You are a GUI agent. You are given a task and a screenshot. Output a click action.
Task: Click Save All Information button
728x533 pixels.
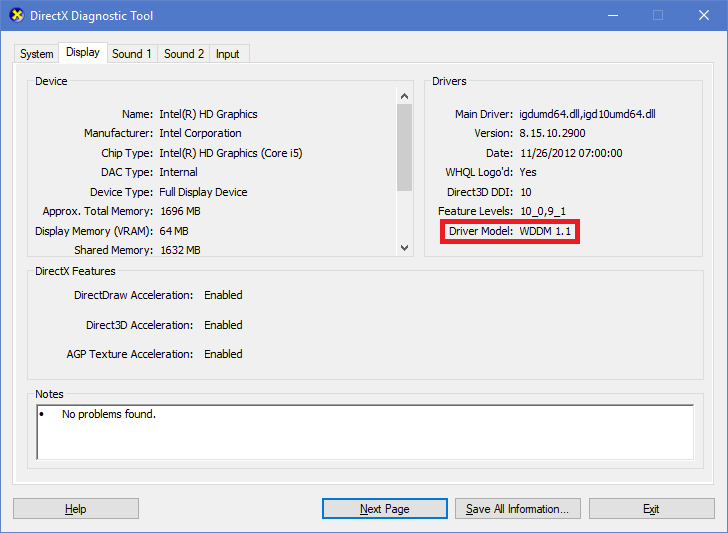point(517,509)
